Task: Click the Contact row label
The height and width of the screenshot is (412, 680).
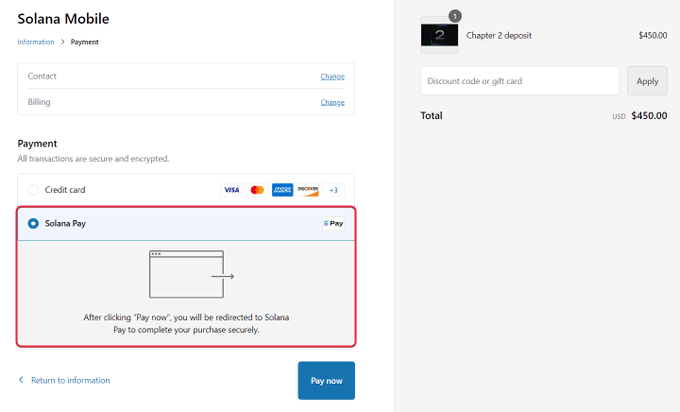Action: click(42, 76)
